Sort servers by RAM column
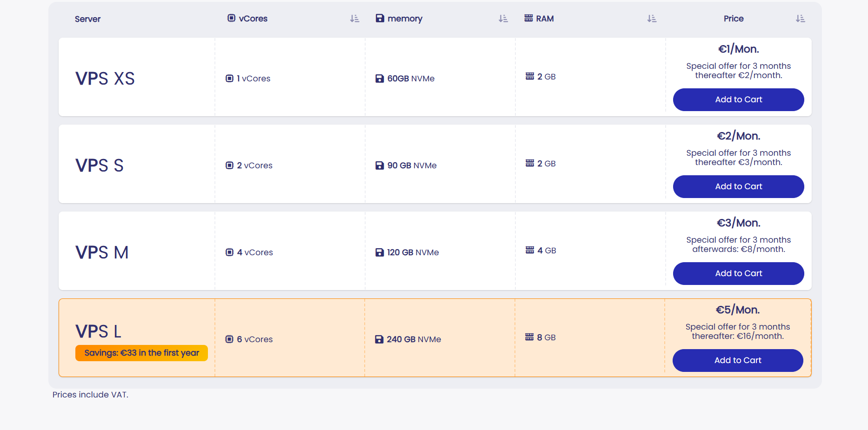This screenshot has height=430, width=868. pyautogui.click(x=652, y=19)
